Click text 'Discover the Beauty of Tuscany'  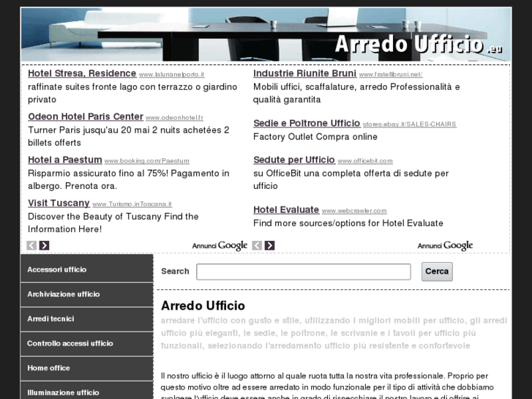pos(94,216)
